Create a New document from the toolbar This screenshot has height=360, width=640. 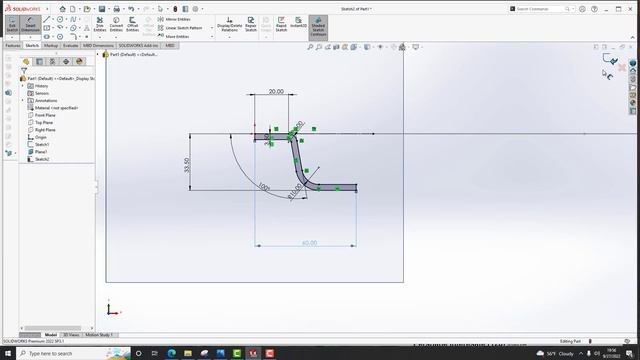tap(73, 9)
